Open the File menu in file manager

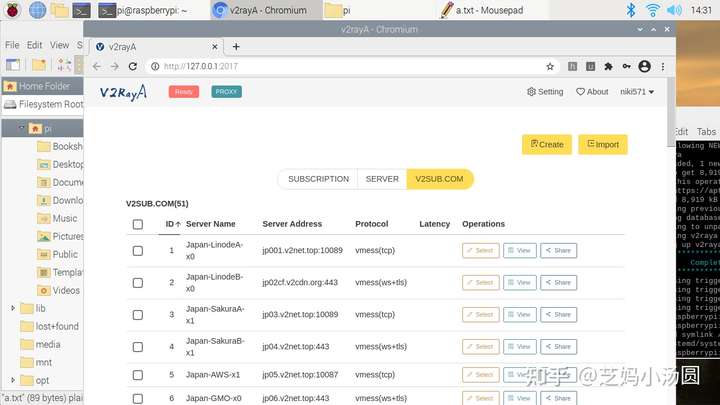(12, 45)
